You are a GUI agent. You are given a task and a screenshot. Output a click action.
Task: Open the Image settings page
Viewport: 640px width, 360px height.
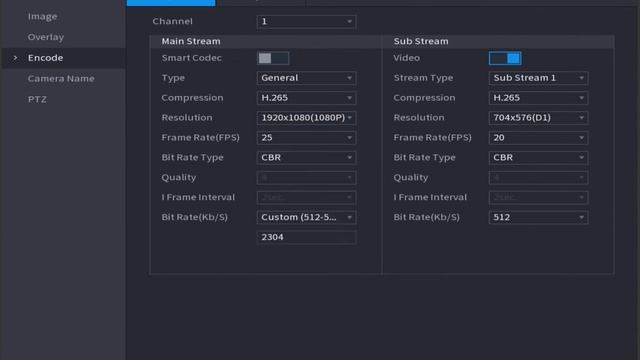click(x=42, y=17)
